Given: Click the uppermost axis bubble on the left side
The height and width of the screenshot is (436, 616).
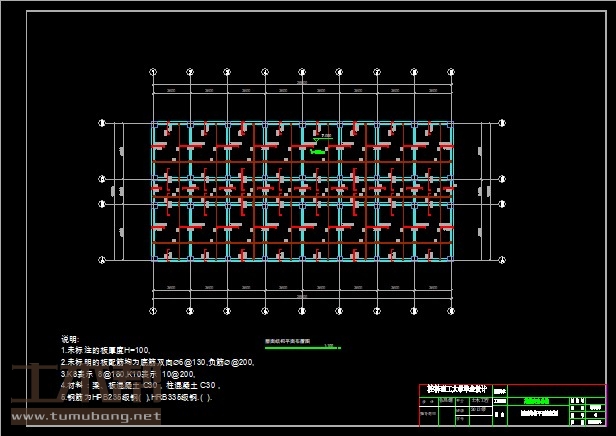Looking at the screenshot, I should tap(101, 123).
